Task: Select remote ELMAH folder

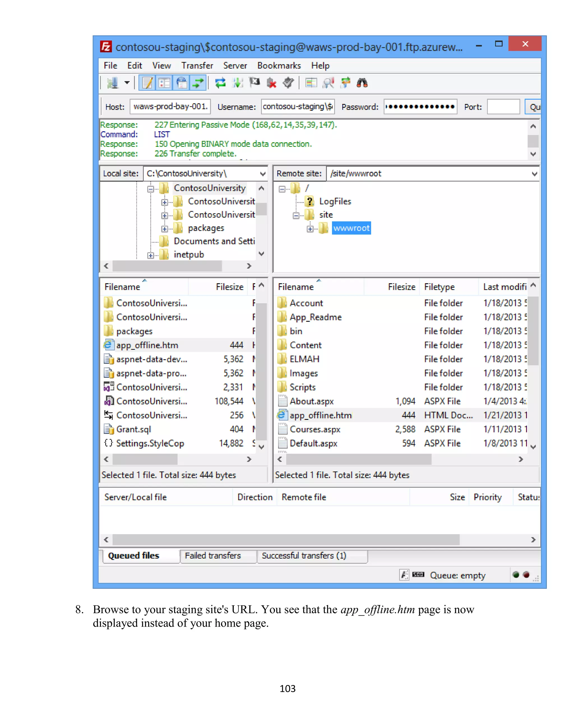Action: pos(401,359)
